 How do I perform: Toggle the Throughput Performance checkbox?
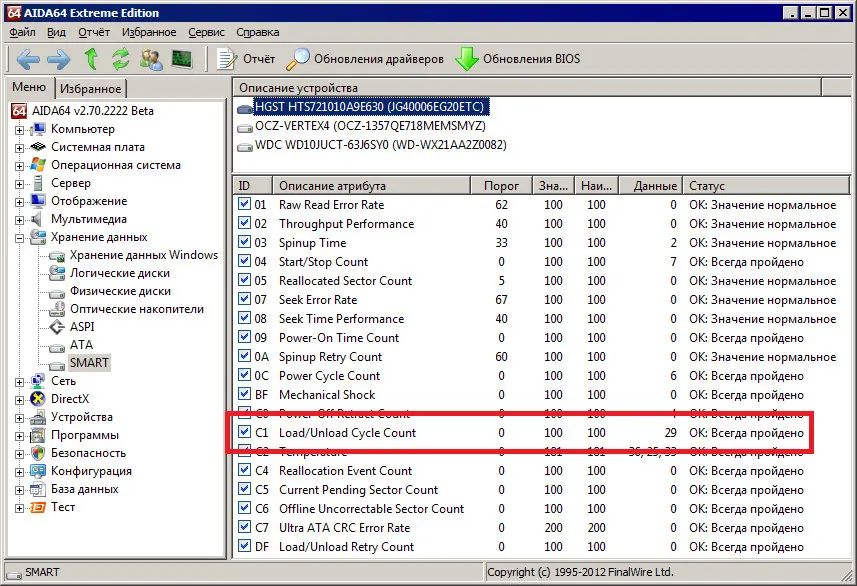coord(244,223)
